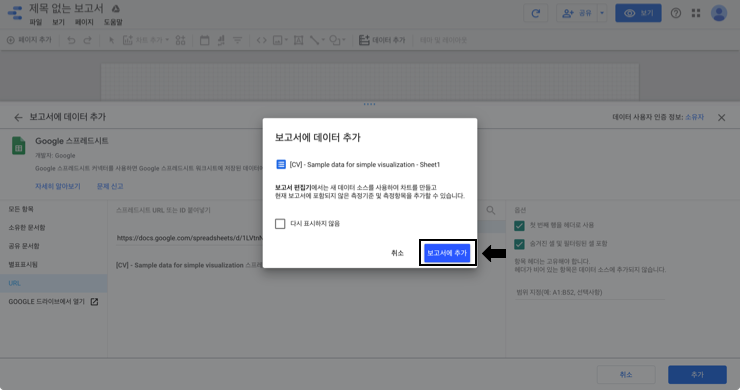Click the Google Sheets connector icon
740x390 pixels.
click(x=18, y=146)
